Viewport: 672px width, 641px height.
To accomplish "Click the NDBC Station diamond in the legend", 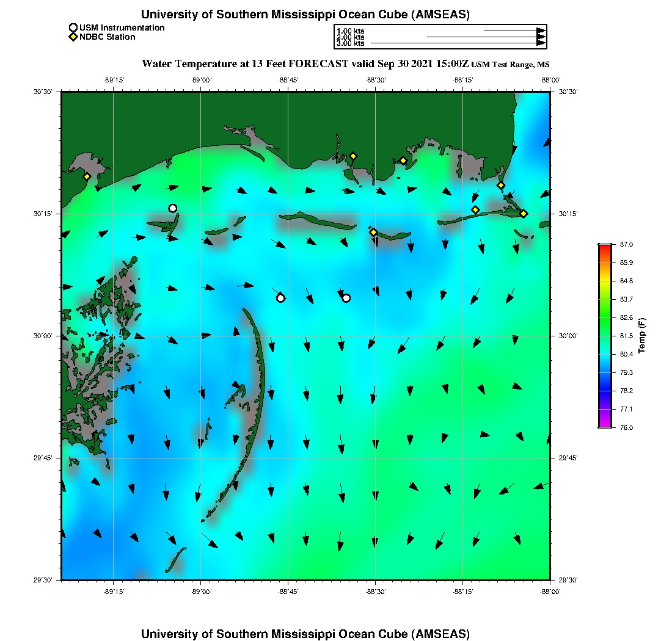I will pyautogui.click(x=73, y=37).
